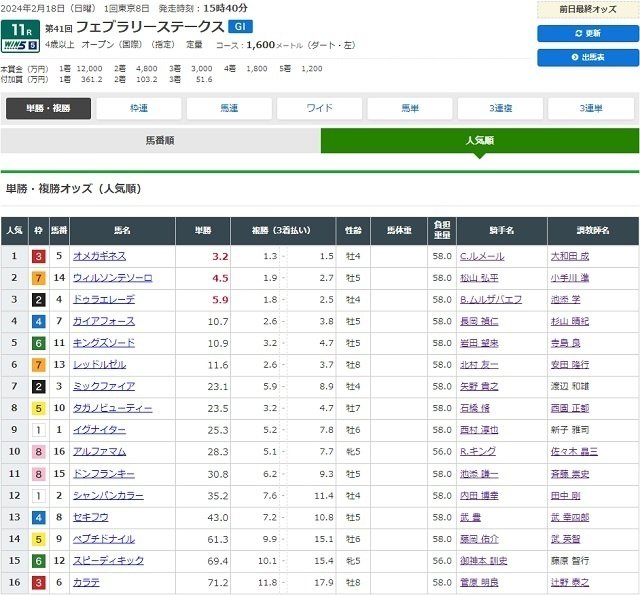Open horse link ドンフランキー
Viewport: 640px width, 595px height.
(104, 474)
